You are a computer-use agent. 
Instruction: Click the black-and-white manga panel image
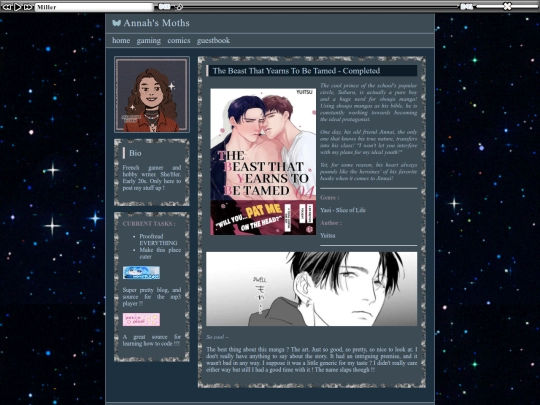point(311,289)
